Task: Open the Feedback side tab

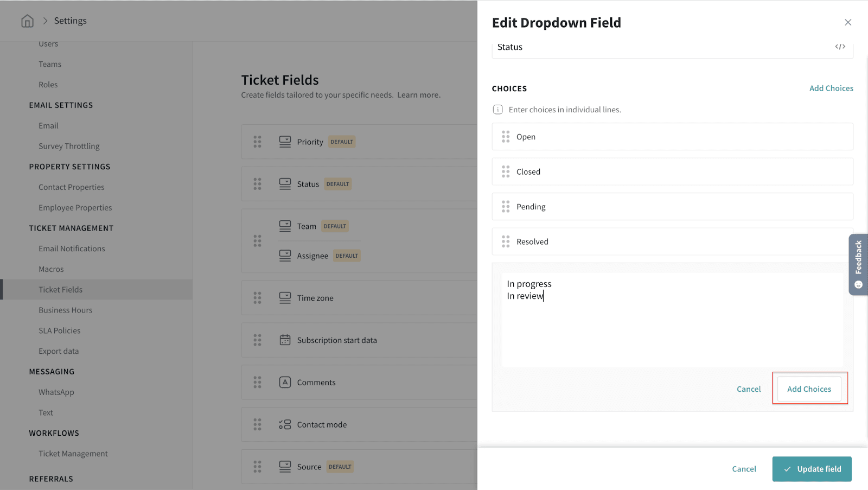Action: coord(858,264)
